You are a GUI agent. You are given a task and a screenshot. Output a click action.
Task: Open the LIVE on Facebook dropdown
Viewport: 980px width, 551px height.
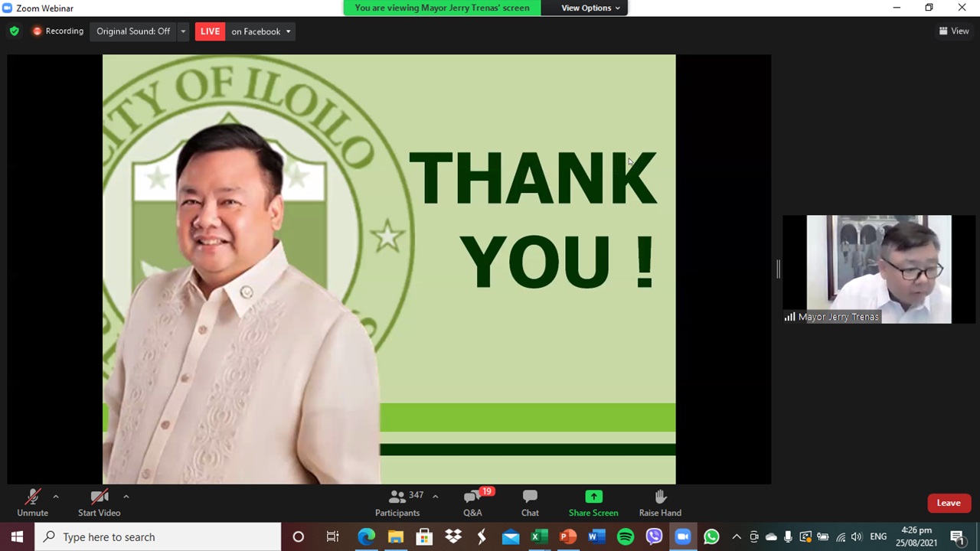[x=261, y=31]
